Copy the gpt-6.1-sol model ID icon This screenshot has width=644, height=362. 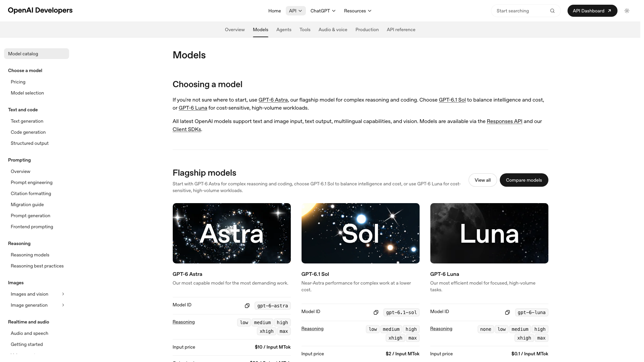click(x=376, y=312)
